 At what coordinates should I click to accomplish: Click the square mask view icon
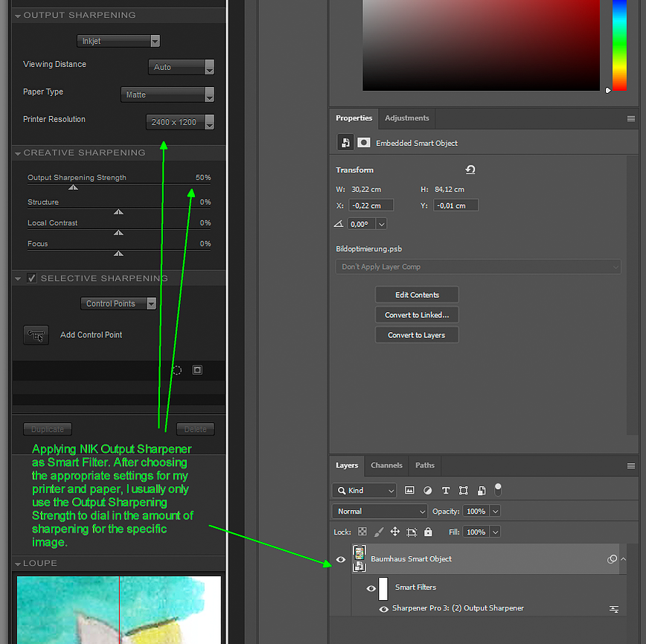[197, 370]
